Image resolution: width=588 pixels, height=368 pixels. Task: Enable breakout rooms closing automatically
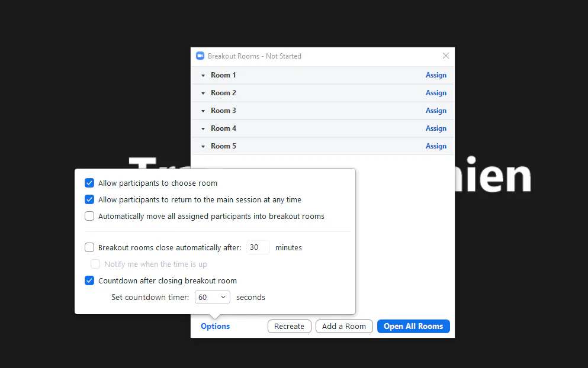click(x=89, y=247)
